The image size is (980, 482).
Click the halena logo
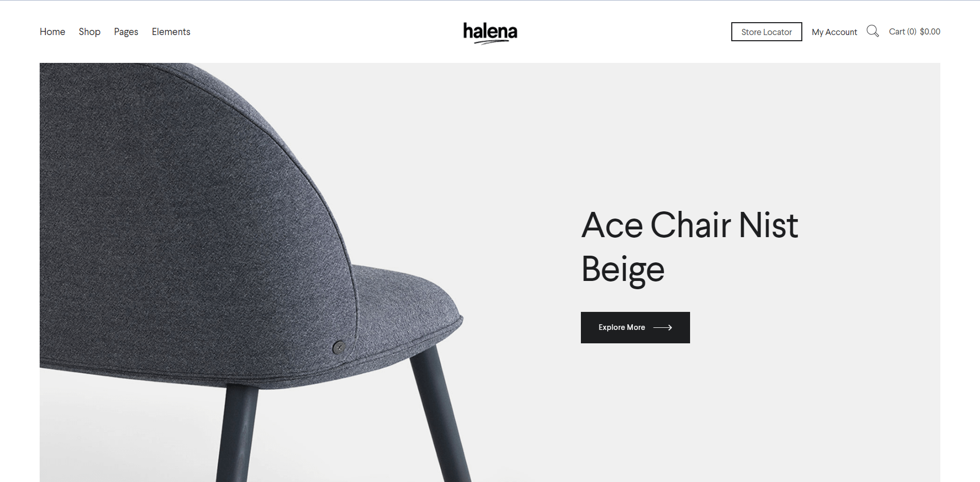point(490,32)
